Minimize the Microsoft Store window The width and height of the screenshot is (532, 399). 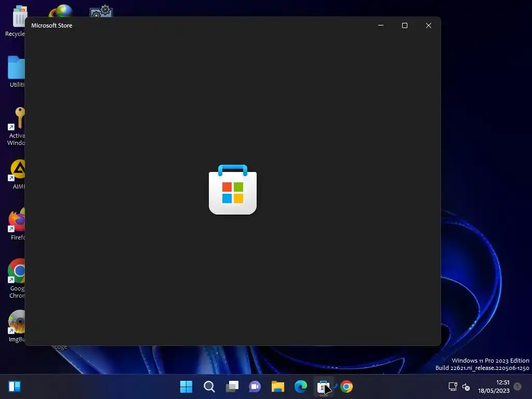pos(381,25)
